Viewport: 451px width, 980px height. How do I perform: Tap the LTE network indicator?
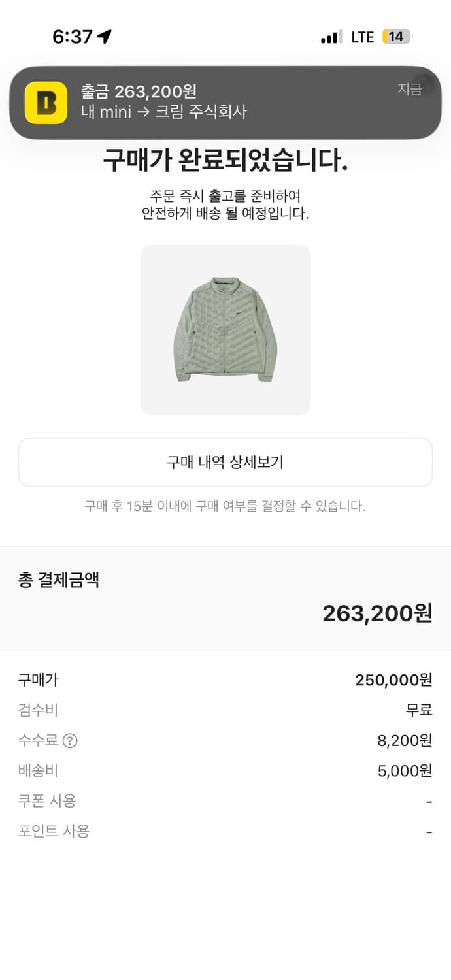[363, 37]
